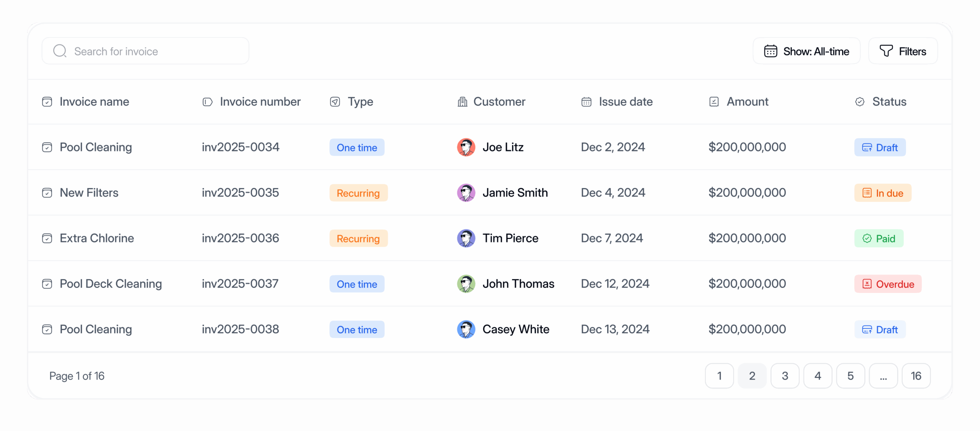Open the Show: All-time date range dropdown
Screen dimensions: 980x431
click(x=806, y=51)
